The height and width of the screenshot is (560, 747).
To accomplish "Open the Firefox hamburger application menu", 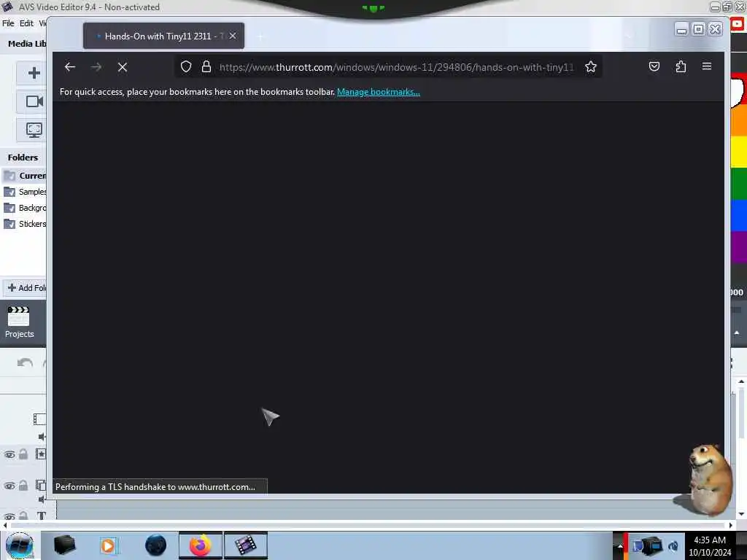I will click(707, 66).
